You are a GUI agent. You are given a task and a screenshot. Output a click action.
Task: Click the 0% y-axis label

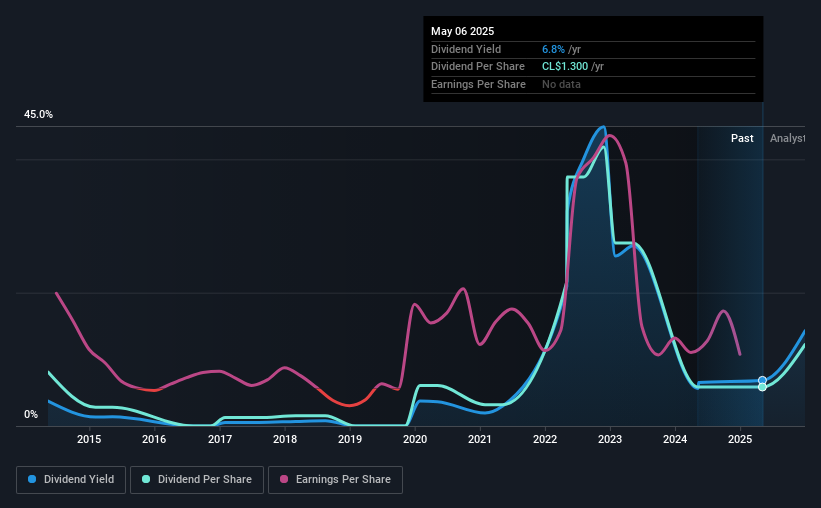[x=31, y=414]
